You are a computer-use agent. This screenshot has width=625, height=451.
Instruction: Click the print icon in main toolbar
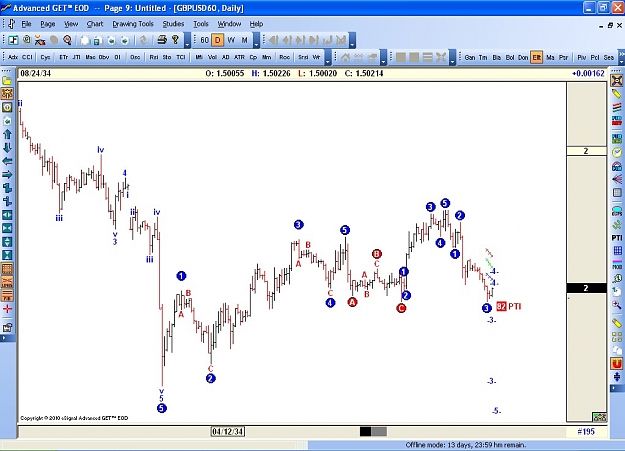[162, 40]
